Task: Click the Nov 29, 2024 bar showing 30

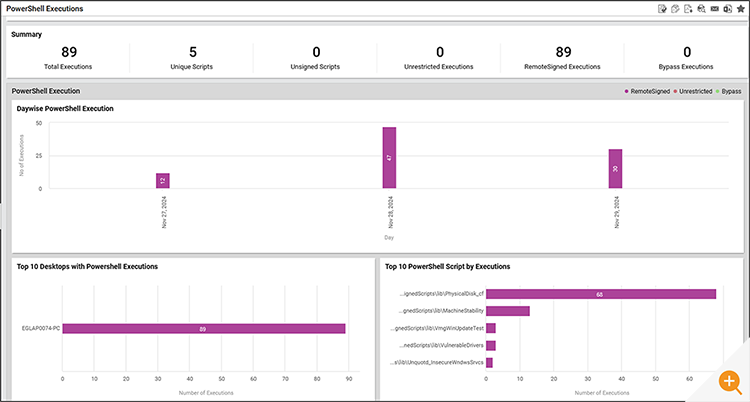Action: tap(615, 168)
